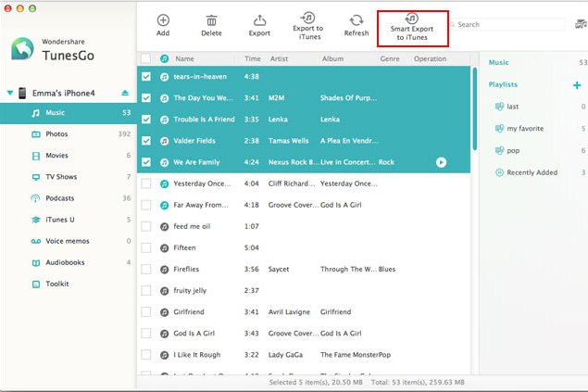Play the We Are Family track
Image resolution: width=588 pixels, height=392 pixels.
(441, 162)
